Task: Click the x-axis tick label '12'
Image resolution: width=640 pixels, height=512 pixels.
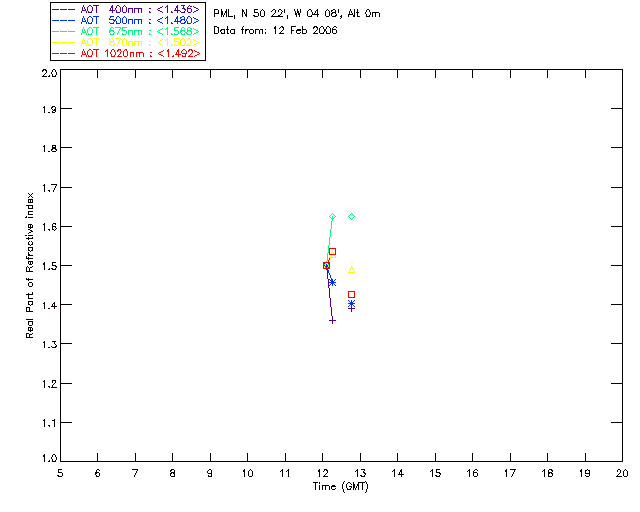Action: (x=322, y=473)
